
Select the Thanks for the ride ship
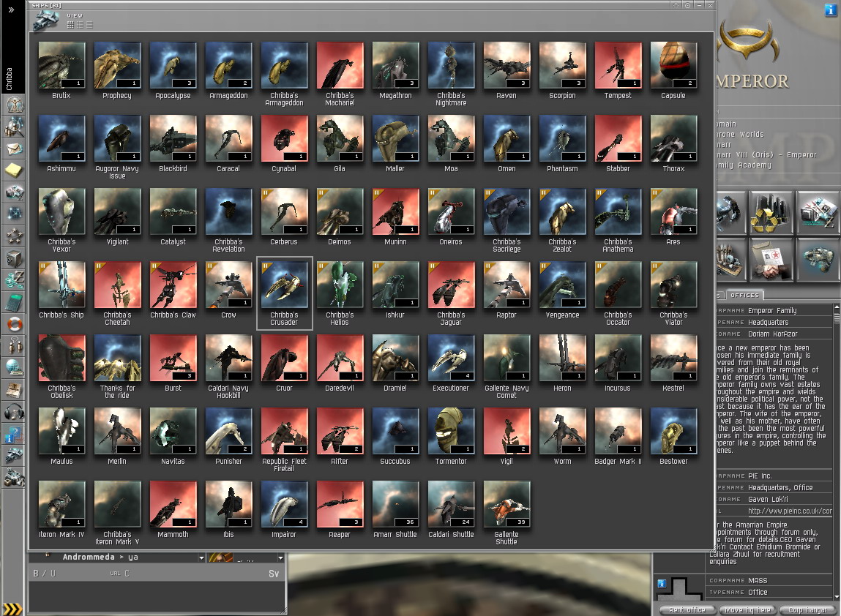(117, 358)
